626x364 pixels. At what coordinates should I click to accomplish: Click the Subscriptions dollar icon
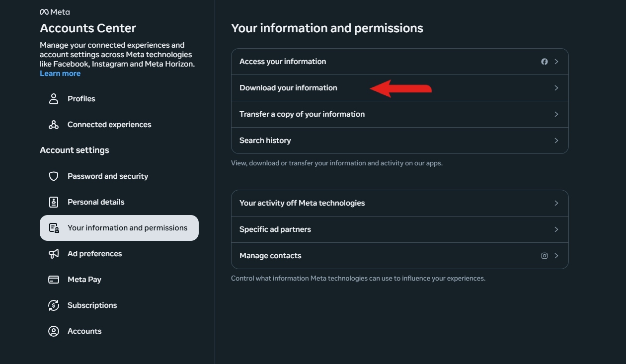tap(54, 305)
